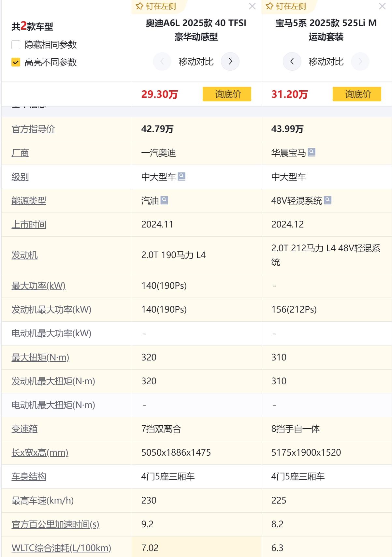Click 询底价 for BMW 5 Series
Image resolution: width=392 pixels, height=557 pixels.
point(357,94)
